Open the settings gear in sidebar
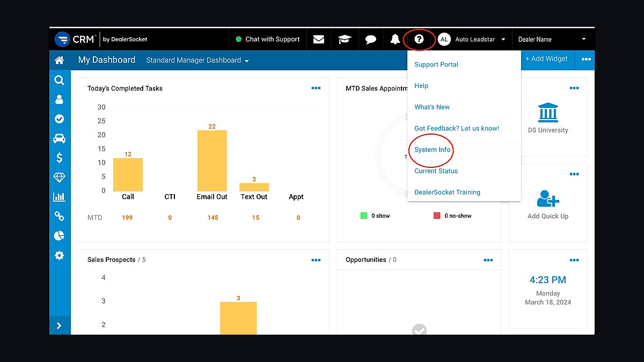 point(60,255)
